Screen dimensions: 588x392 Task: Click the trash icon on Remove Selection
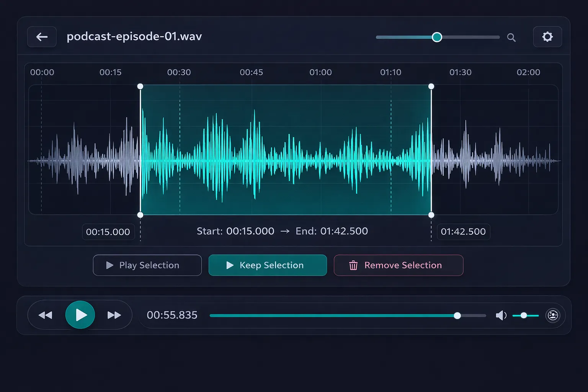(353, 265)
